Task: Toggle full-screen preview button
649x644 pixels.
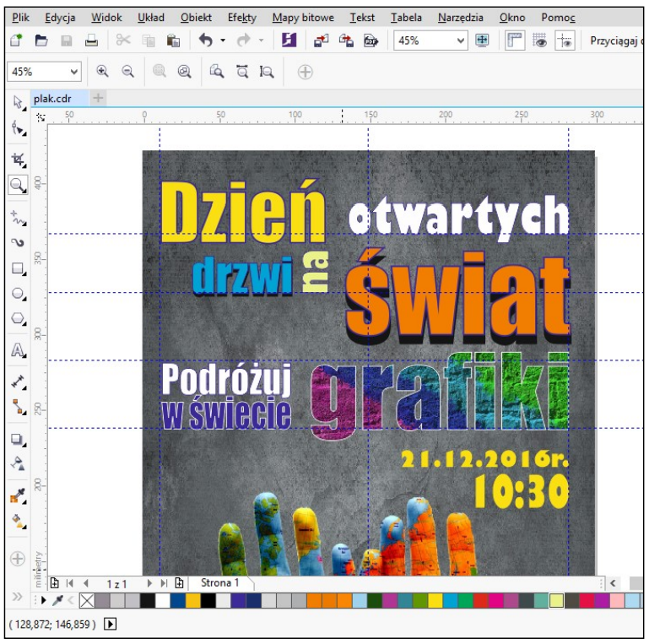Action: point(483,41)
